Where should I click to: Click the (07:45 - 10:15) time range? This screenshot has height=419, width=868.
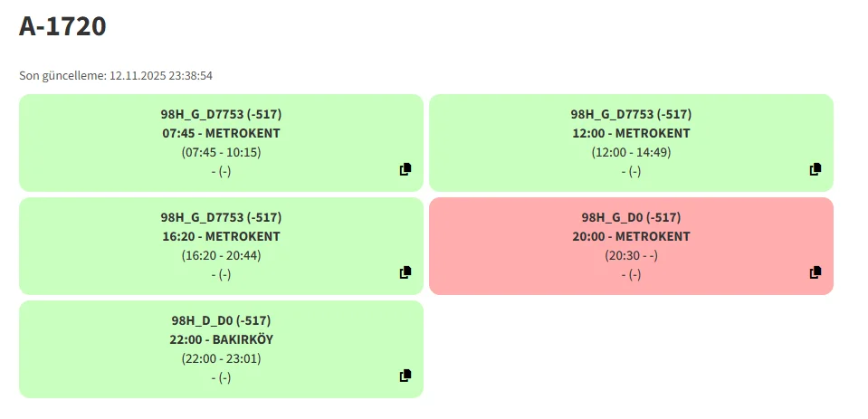[221, 152]
